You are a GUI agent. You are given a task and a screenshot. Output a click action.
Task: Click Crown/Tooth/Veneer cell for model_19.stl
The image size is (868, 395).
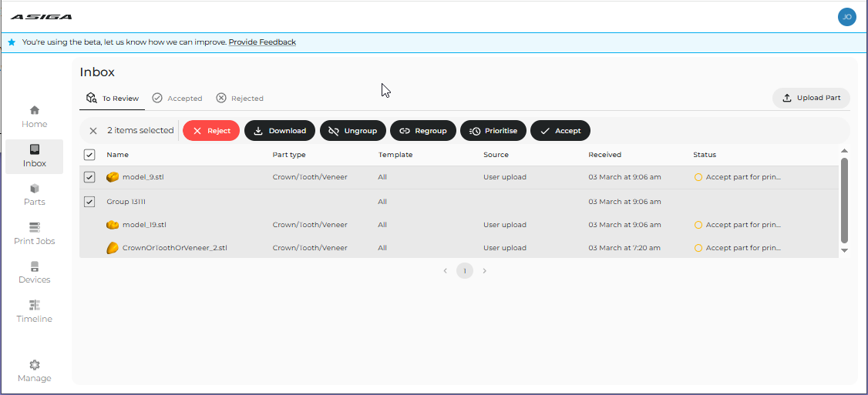[310, 225]
